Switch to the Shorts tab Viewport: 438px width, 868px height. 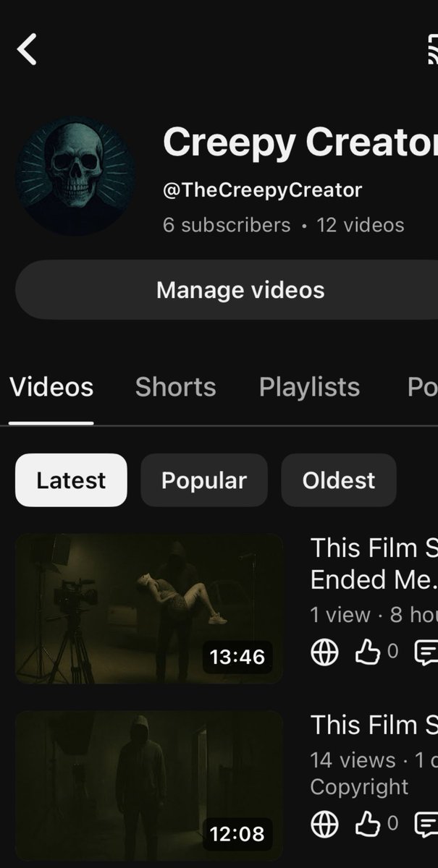(x=176, y=387)
